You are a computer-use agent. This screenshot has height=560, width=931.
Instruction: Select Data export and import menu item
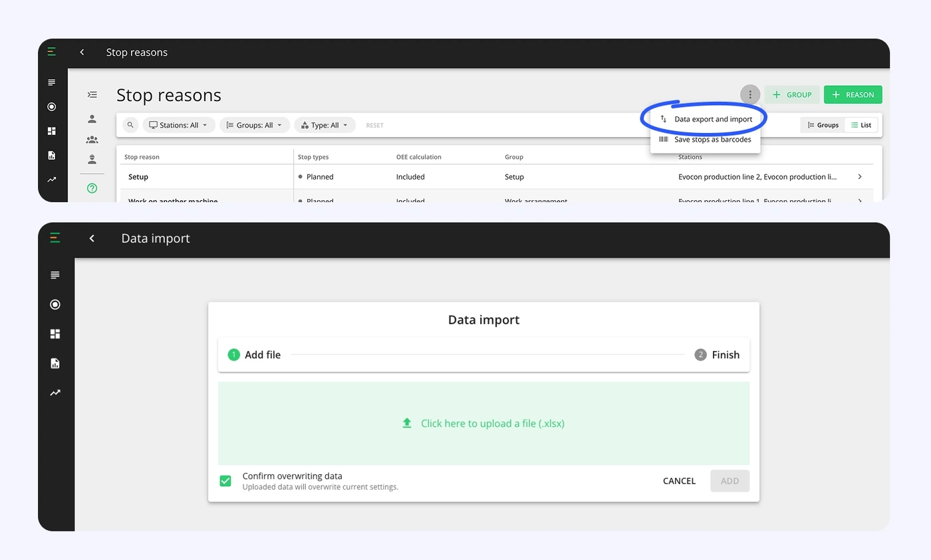(x=706, y=119)
